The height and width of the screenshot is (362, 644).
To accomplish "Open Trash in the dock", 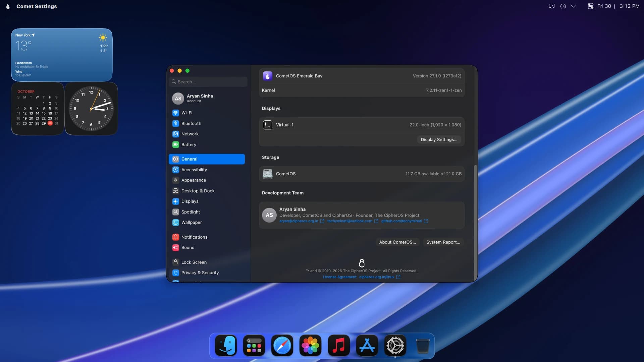I will click(x=423, y=346).
